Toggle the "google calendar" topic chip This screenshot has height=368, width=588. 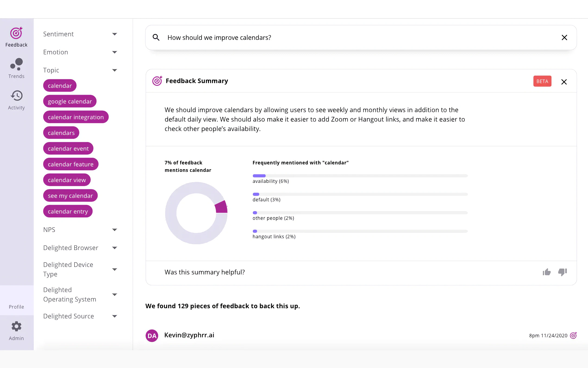click(70, 101)
